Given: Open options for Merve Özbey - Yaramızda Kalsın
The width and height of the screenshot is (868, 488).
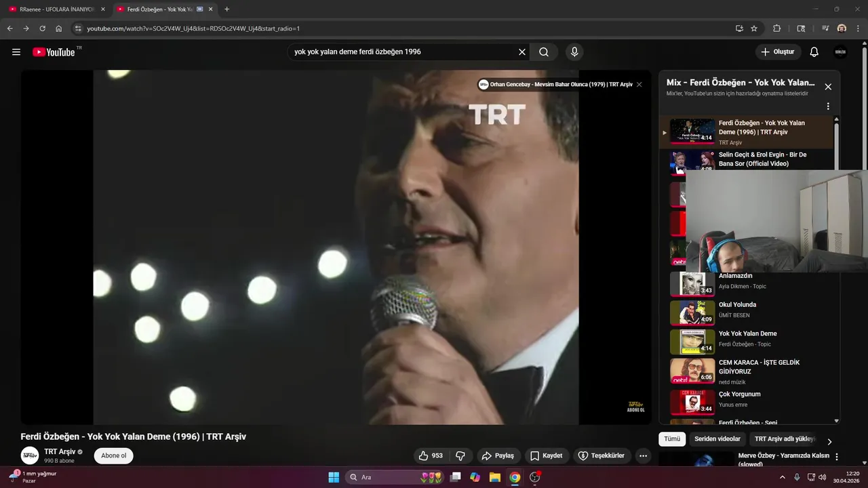Looking at the screenshot, I should pyautogui.click(x=837, y=457).
